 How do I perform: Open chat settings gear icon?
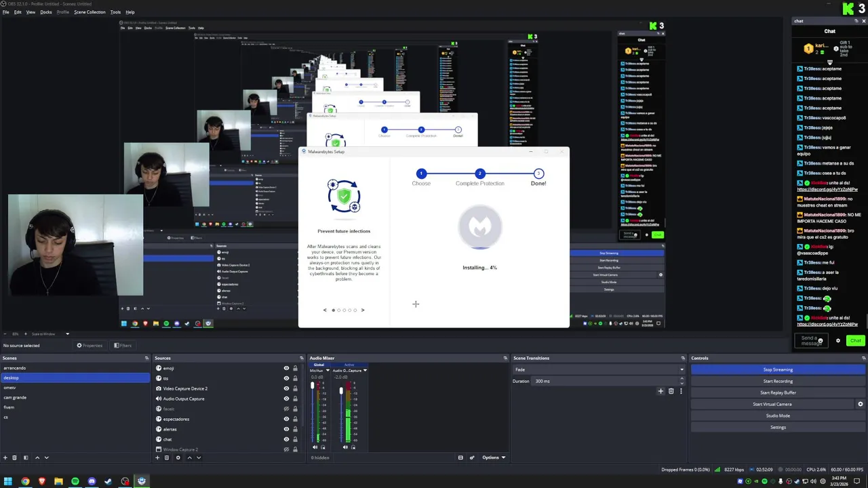pyautogui.click(x=838, y=341)
